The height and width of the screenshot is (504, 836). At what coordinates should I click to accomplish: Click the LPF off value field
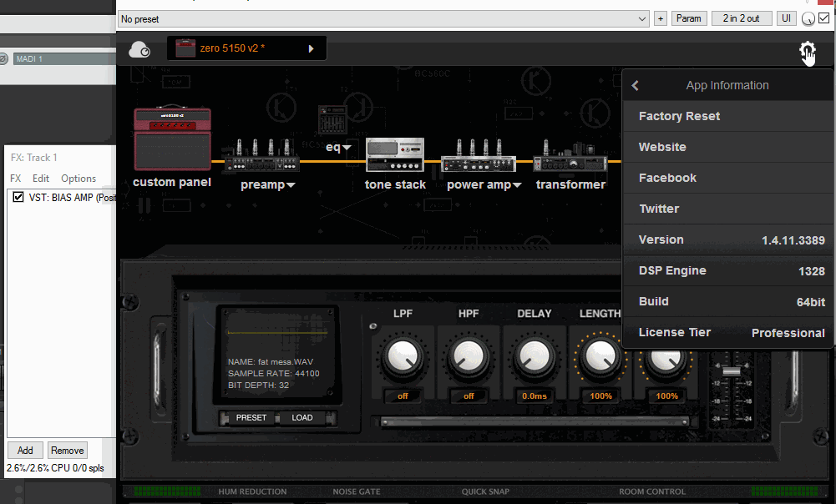pyautogui.click(x=403, y=396)
